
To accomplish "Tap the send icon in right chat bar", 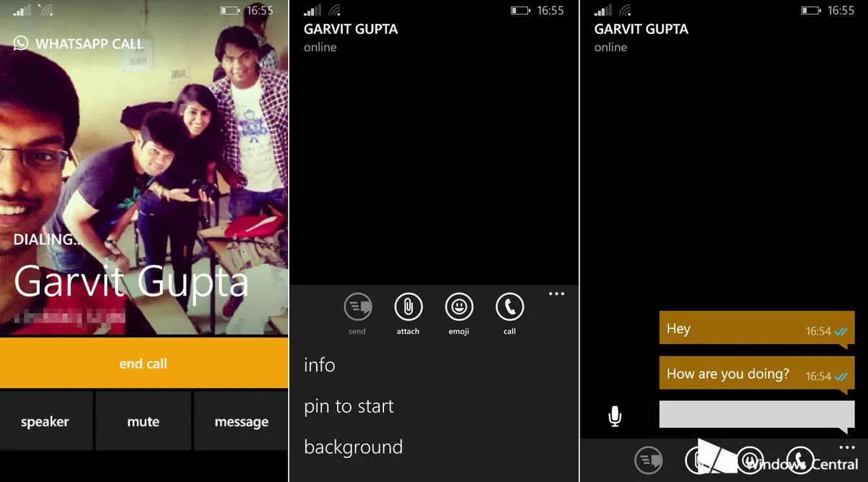I will 649,460.
